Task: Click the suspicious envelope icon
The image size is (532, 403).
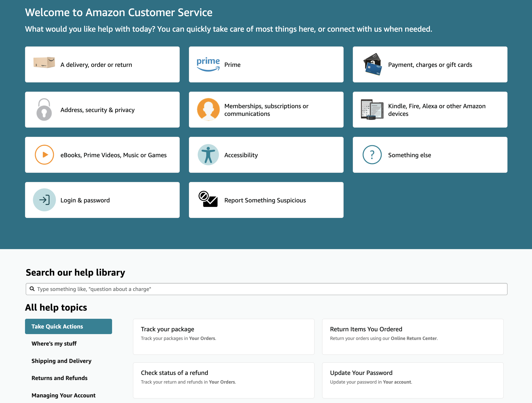Action: pyautogui.click(x=208, y=199)
